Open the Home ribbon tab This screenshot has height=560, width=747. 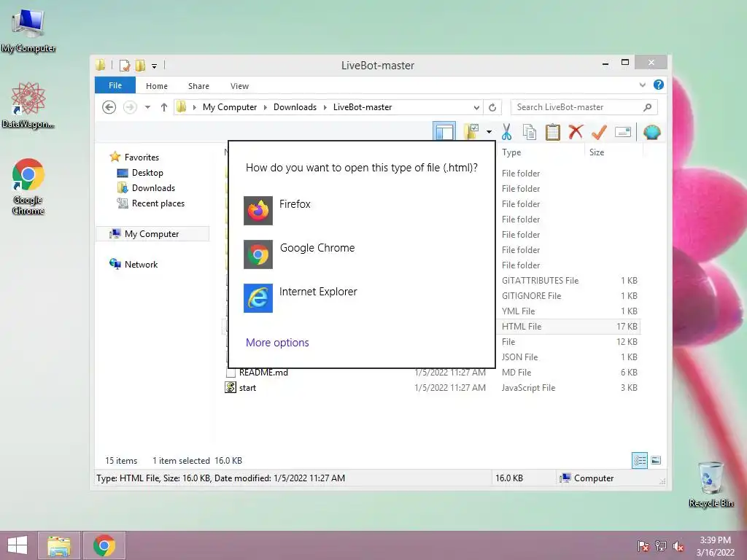point(157,86)
